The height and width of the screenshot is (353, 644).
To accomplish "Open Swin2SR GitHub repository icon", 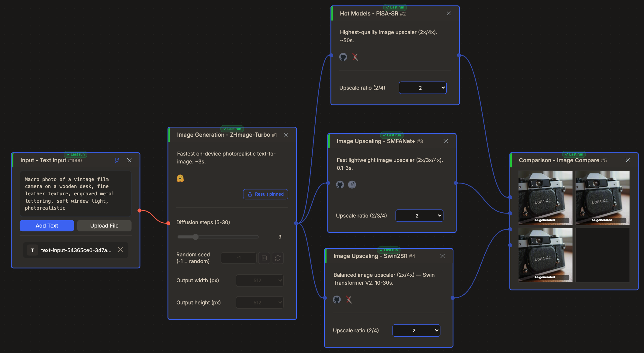I will [337, 300].
